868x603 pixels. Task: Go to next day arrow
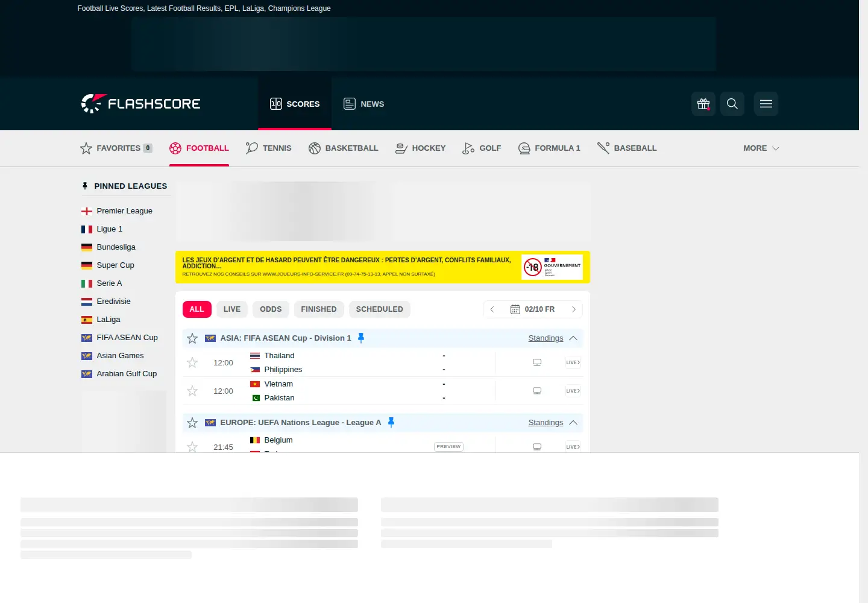574,309
